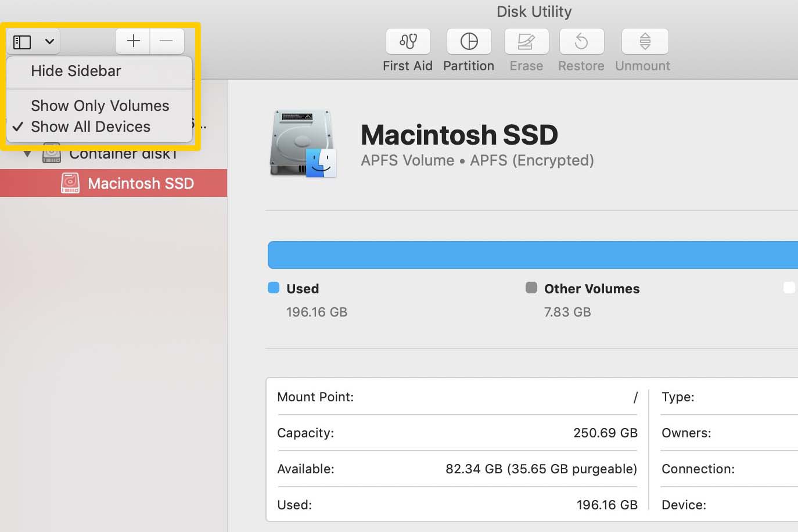
Task: Click the First Aid stethoscope icon
Action: (x=408, y=41)
